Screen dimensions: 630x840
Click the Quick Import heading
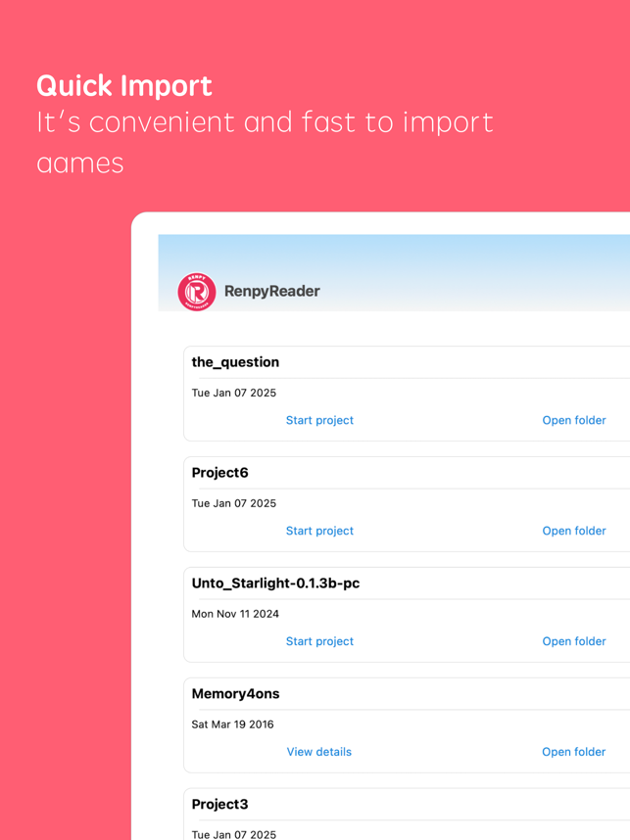(x=124, y=86)
